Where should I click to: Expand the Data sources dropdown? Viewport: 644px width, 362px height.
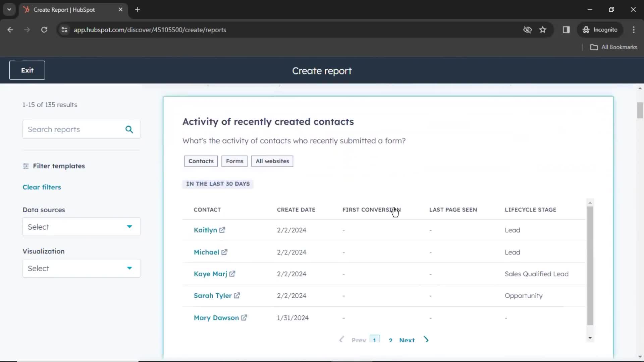click(81, 227)
